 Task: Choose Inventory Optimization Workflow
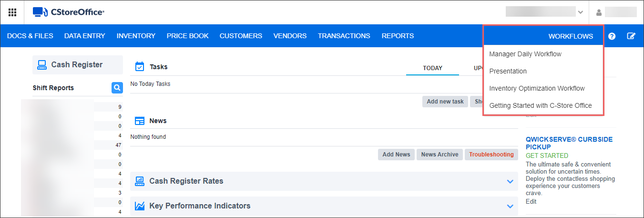pyautogui.click(x=537, y=88)
